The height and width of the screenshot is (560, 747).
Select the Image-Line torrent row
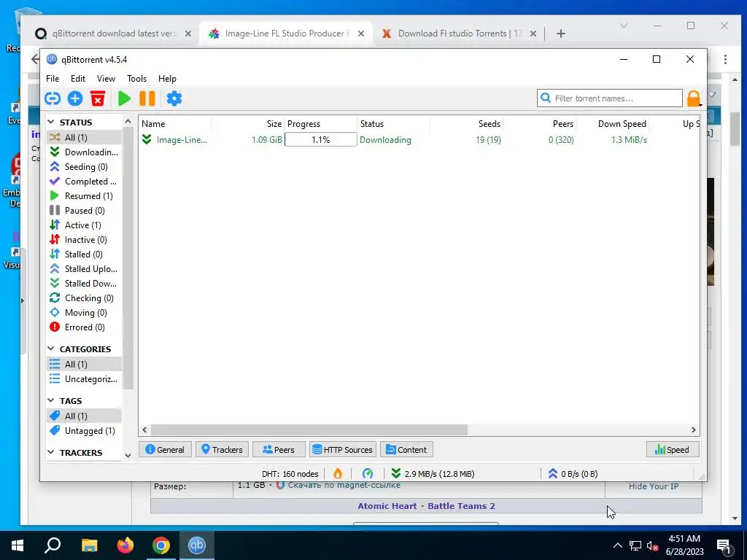419,139
